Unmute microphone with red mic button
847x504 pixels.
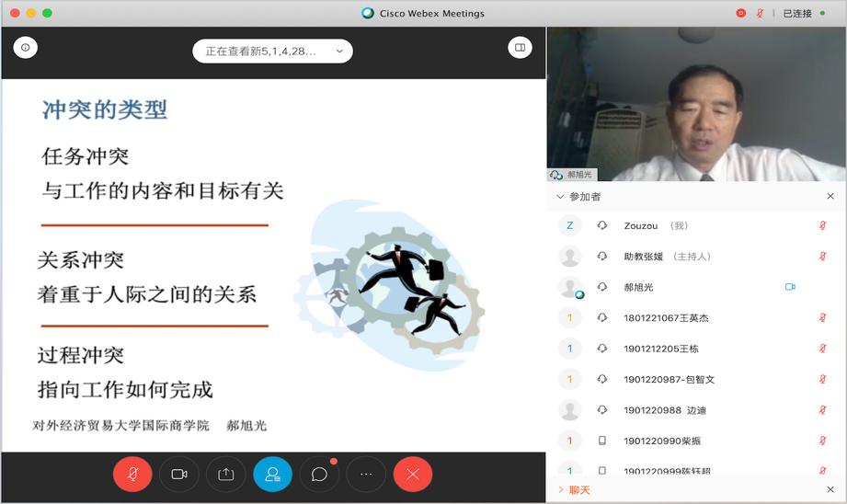tap(132, 475)
